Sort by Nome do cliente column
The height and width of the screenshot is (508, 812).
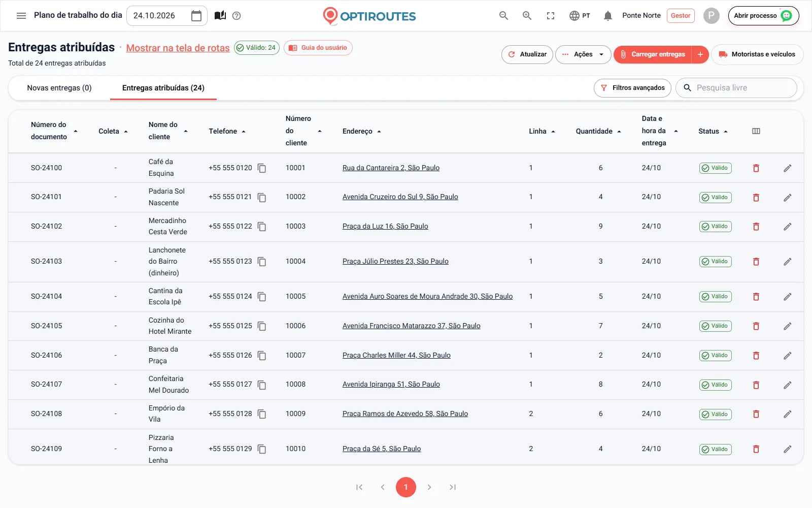coord(168,131)
